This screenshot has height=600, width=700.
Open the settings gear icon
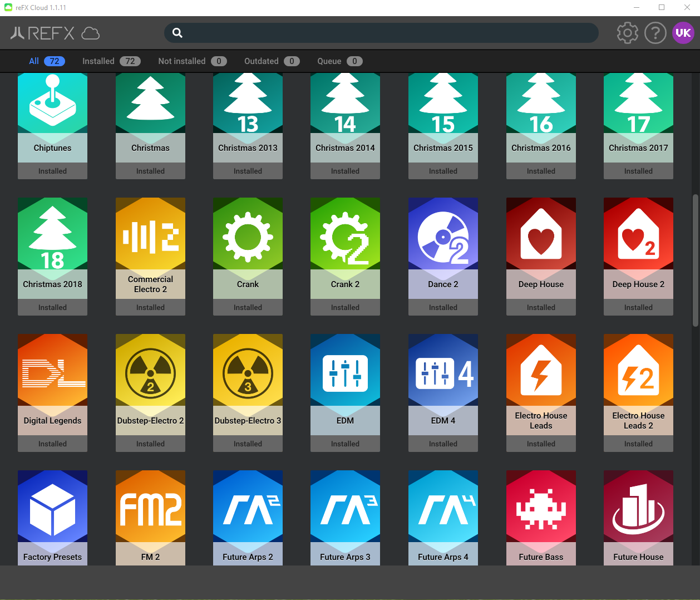click(x=628, y=33)
